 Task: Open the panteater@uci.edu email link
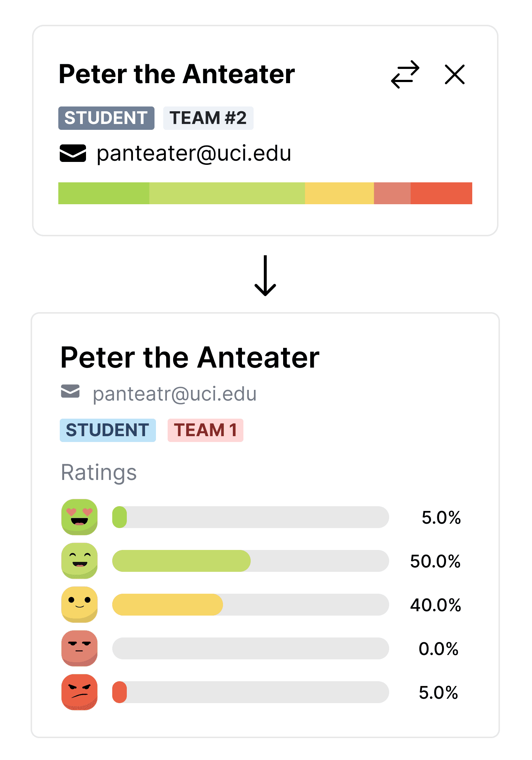[194, 153]
